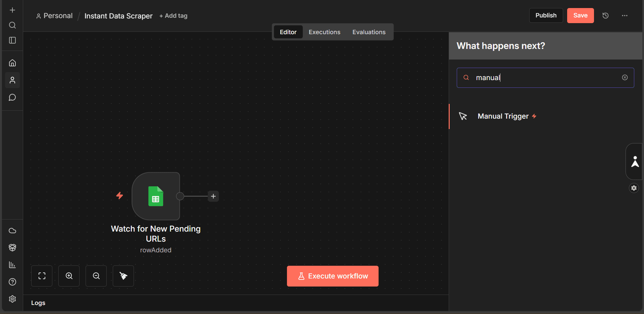
Task: Open workflow history clock icon
Action: coord(605,15)
